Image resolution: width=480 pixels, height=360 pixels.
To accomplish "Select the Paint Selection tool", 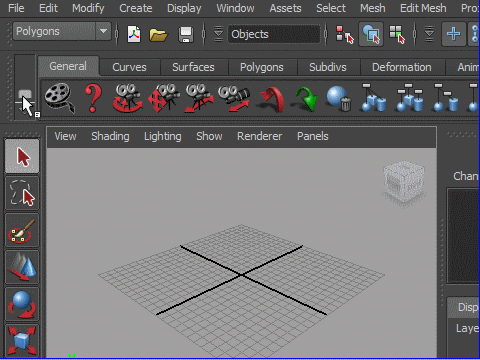I will pyautogui.click(x=22, y=231).
